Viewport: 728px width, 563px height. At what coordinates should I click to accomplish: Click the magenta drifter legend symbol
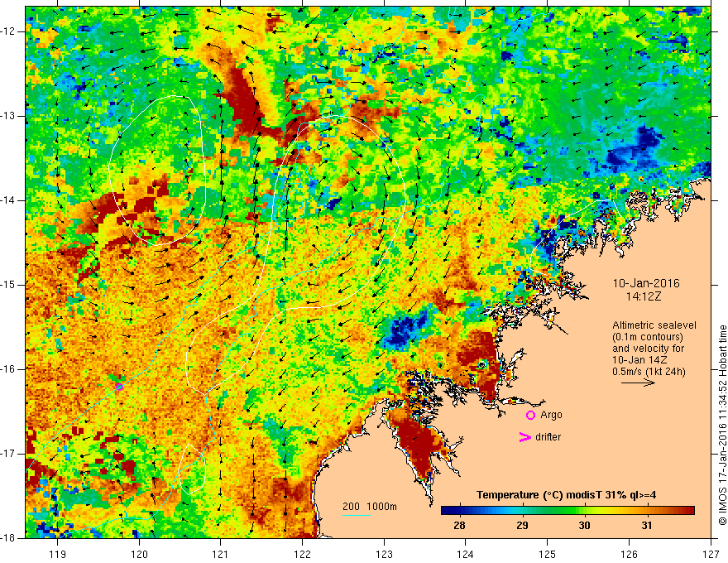click(x=524, y=436)
